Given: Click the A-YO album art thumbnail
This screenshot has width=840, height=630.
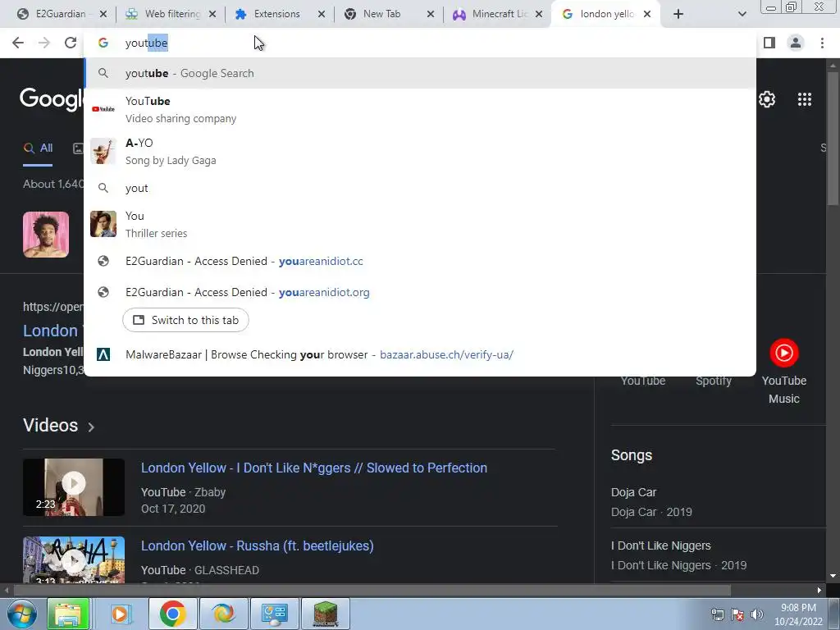Looking at the screenshot, I should click(103, 151).
